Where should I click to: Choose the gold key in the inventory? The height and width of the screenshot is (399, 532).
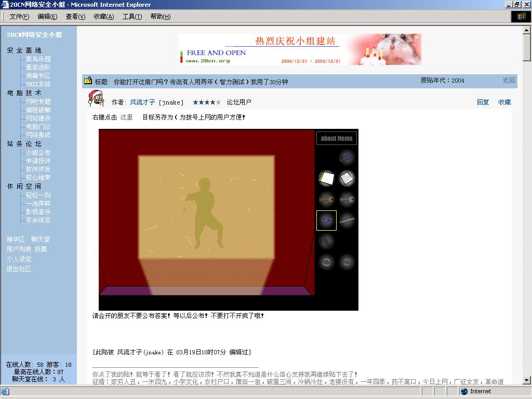[x=326, y=199]
